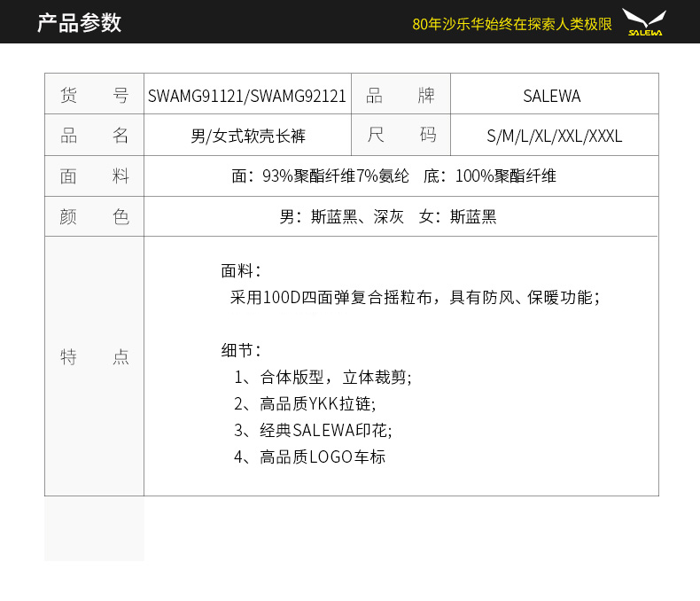Click detail 3、经典SALEWA印花
Viewport: 700px width, 601px height.
[313, 431]
